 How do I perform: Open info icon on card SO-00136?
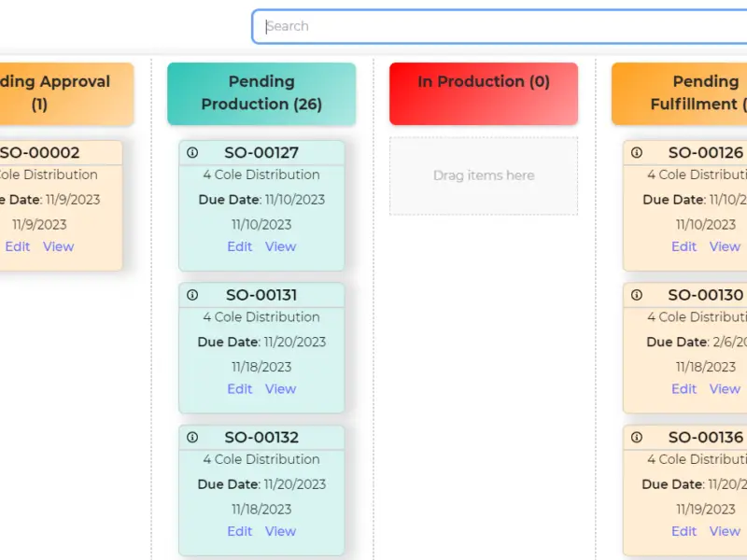coord(637,437)
